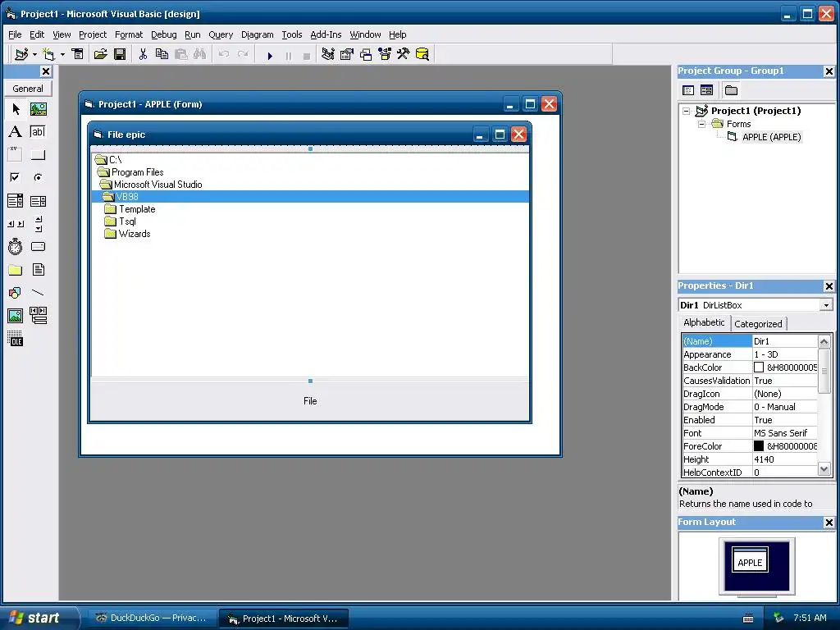The image size is (840, 630).
Task: Select the Shape control in the toolbox
Action: pos(16,293)
